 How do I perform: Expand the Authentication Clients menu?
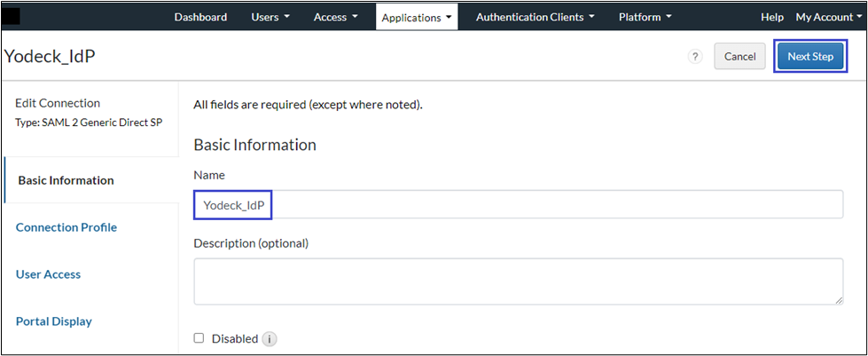(x=535, y=17)
